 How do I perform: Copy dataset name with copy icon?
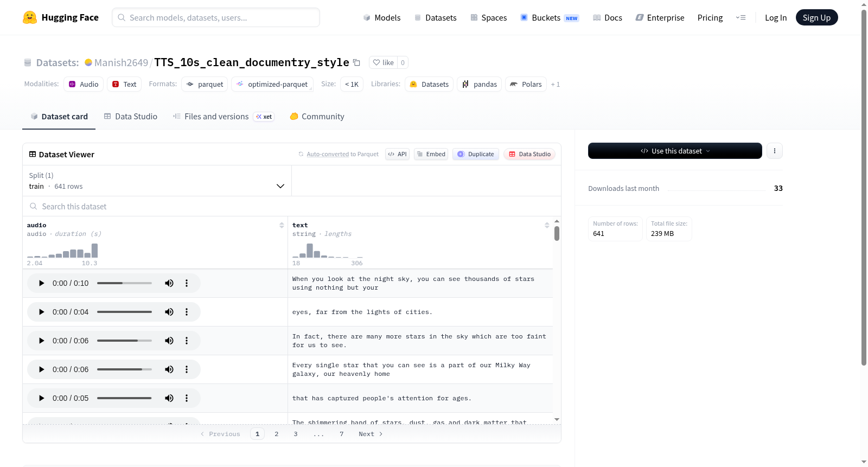click(x=356, y=62)
